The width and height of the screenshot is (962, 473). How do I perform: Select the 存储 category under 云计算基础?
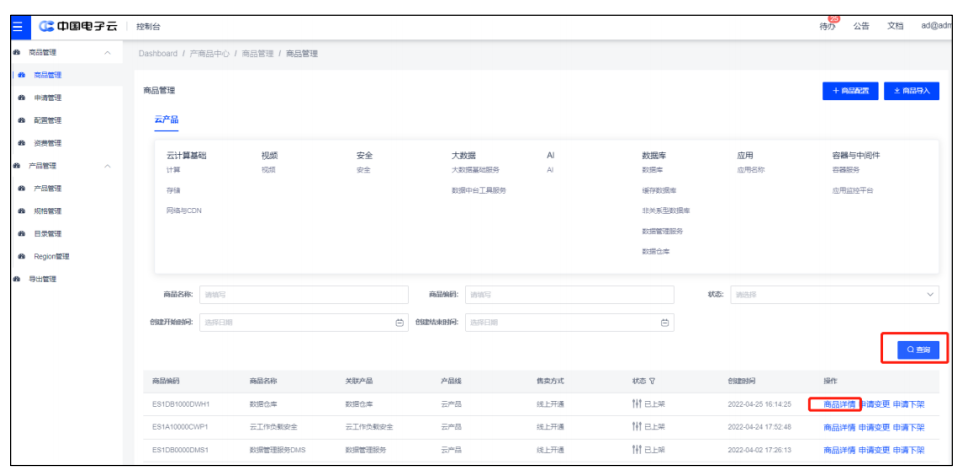click(x=173, y=191)
